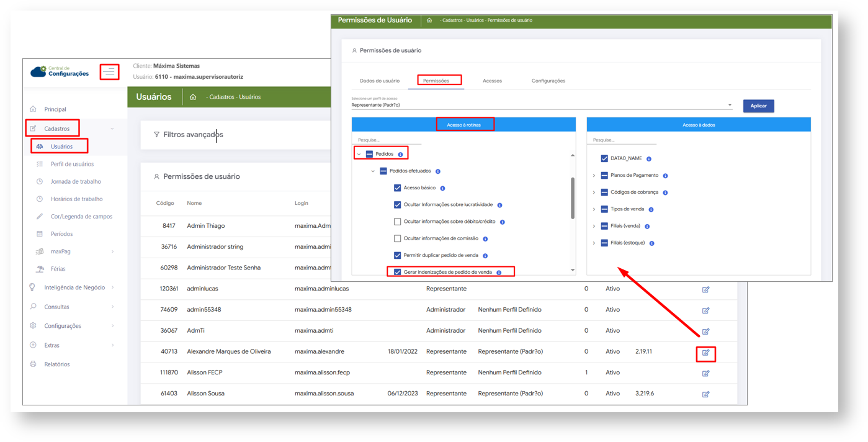Image resolution: width=868 pixels, height=442 pixels.
Task: Click info icon next to Acesso básico
Action: [x=442, y=188]
